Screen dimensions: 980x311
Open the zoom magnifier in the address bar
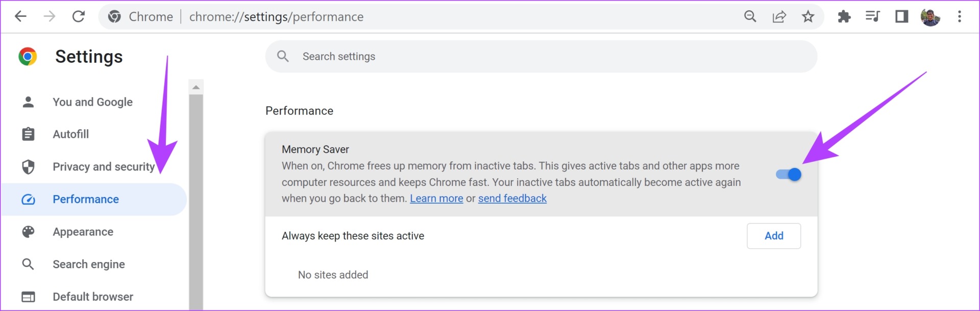[750, 16]
